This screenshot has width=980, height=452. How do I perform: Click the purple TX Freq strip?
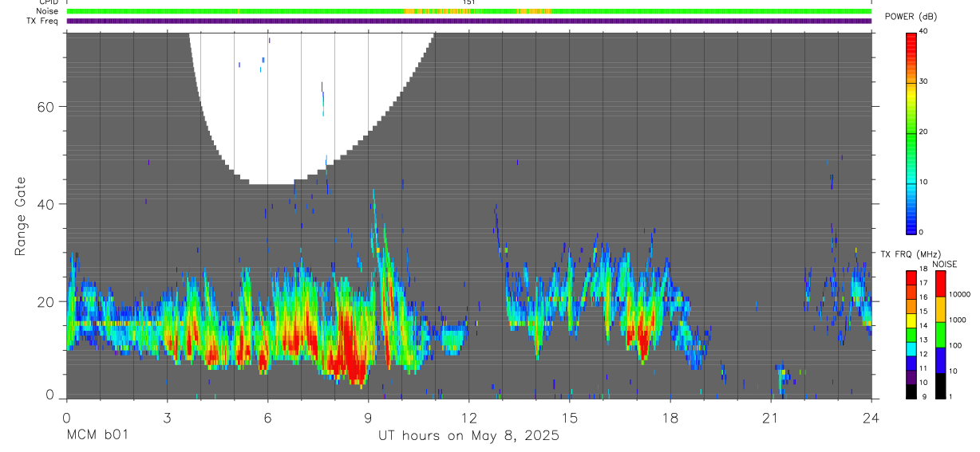click(x=468, y=21)
